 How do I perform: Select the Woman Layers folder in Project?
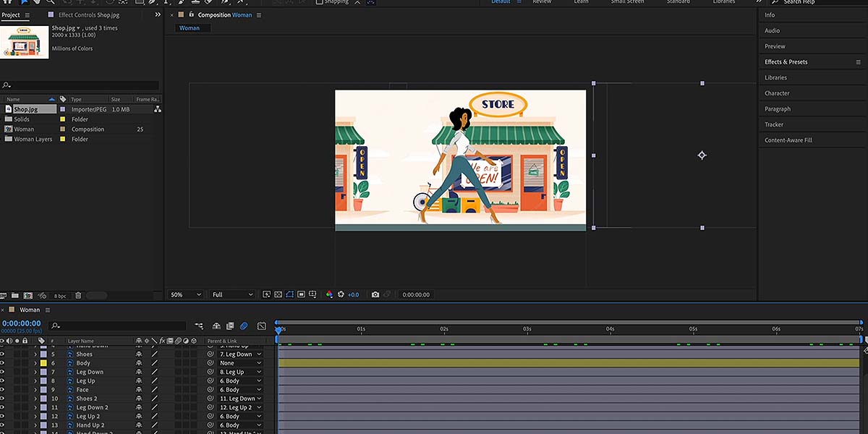tap(33, 139)
